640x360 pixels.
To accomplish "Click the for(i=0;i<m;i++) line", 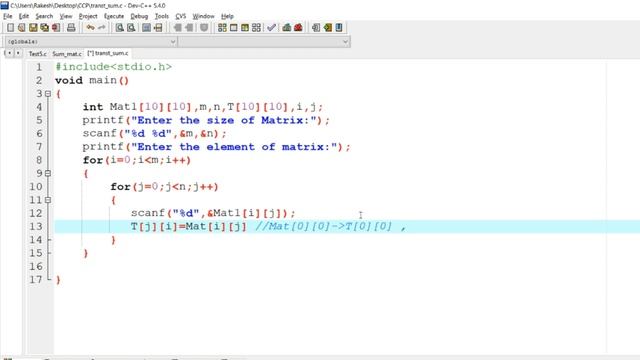I will (137, 160).
